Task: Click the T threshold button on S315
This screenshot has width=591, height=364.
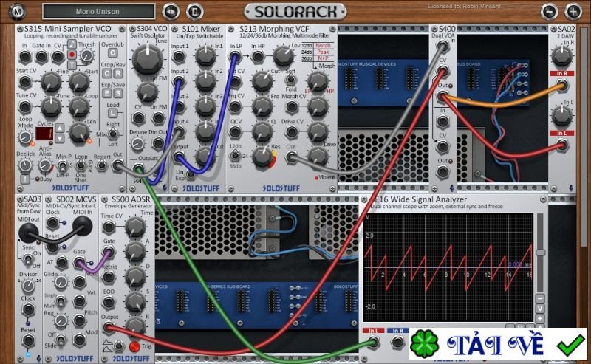Action: [72, 65]
